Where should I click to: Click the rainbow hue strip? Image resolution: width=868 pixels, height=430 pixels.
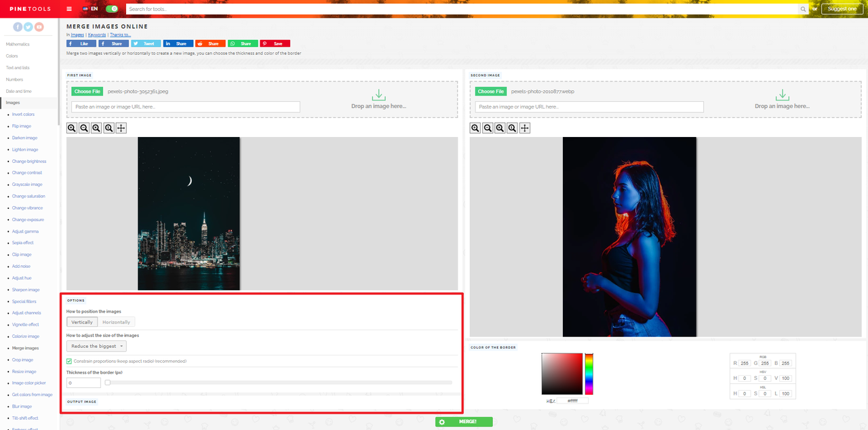[589, 374]
